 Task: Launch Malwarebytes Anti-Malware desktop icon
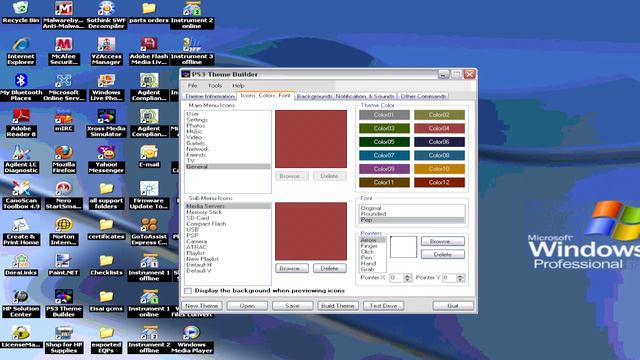click(63, 15)
